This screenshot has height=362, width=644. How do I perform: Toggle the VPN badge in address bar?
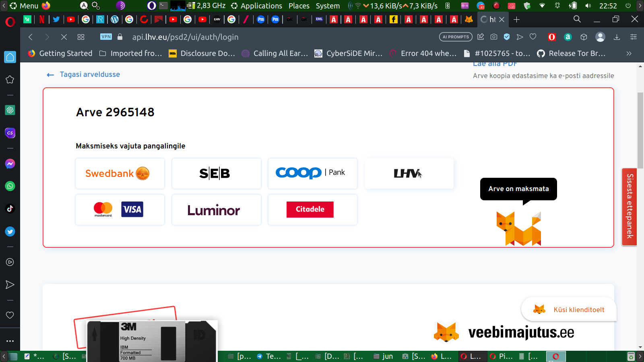pyautogui.click(x=106, y=37)
